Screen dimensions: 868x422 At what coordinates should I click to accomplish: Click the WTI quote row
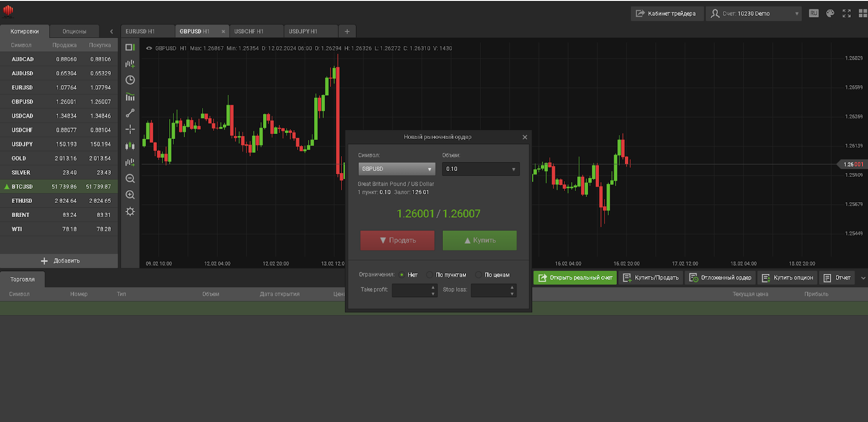click(59, 229)
